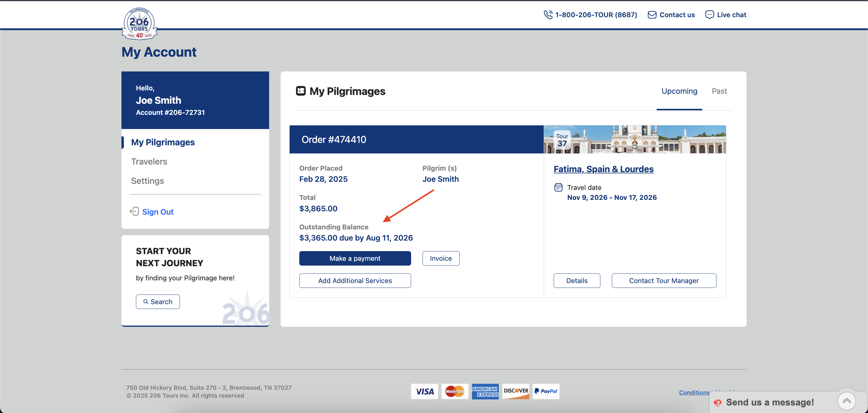The height and width of the screenshot is (413, 868).
Task: Click the Sign Out door icon
Action: pyautogui.click(x=134, y=211)
